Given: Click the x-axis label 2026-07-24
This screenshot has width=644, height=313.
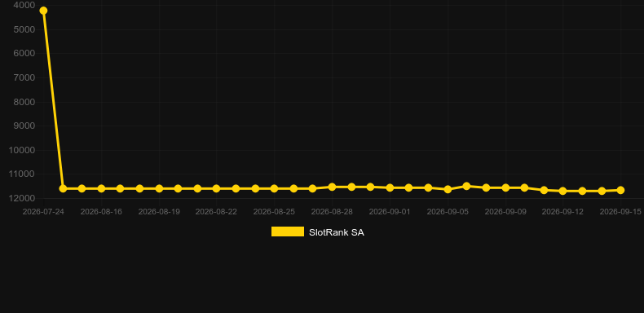Looking at the screenshot, I should (43, 212).
